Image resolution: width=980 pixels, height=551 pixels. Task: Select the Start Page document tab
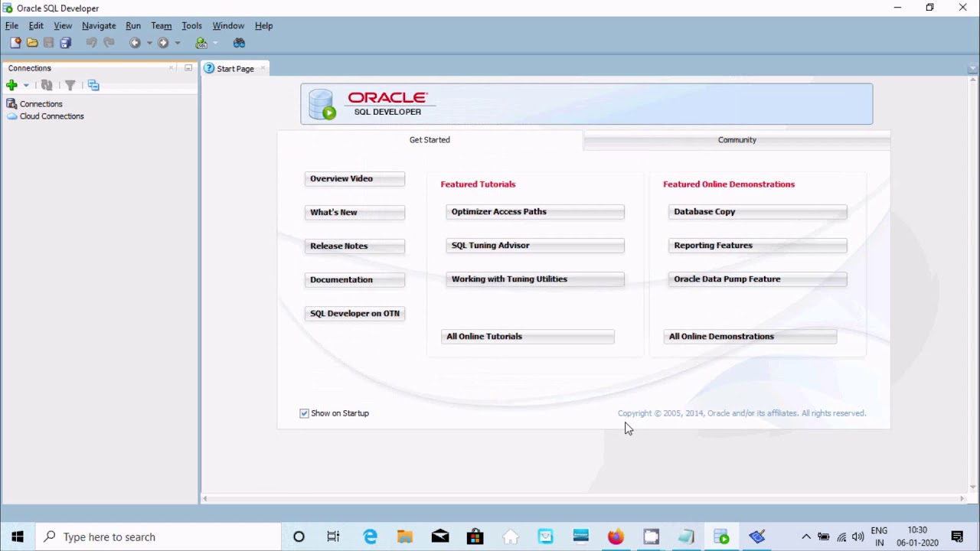[234, 68]
